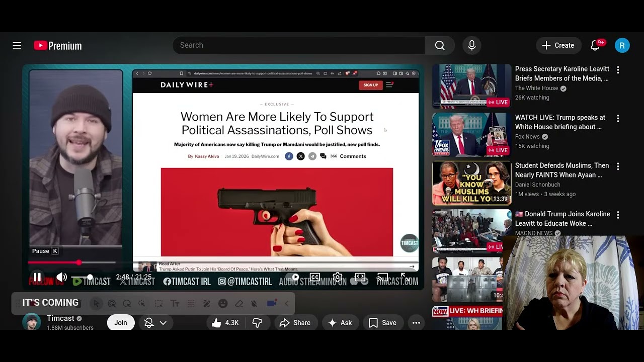Open Timcast channel avatar
Screen dimensions: 644x362
31,322
